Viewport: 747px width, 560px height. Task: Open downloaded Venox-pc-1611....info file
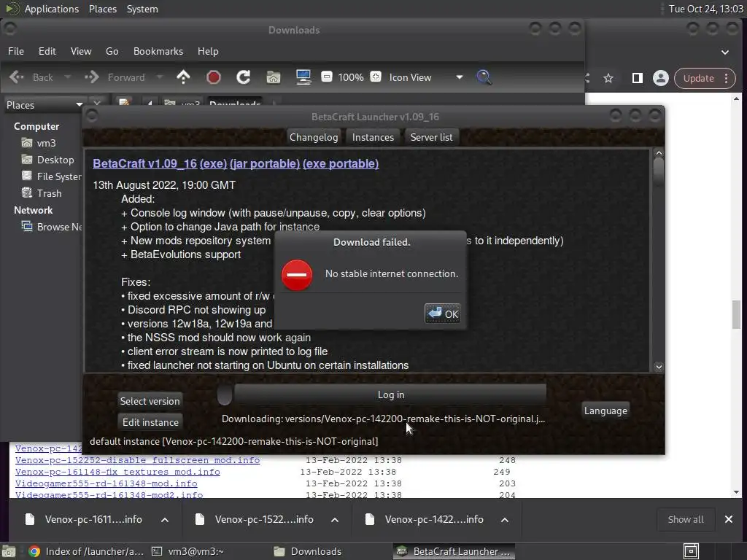[84, 519]
